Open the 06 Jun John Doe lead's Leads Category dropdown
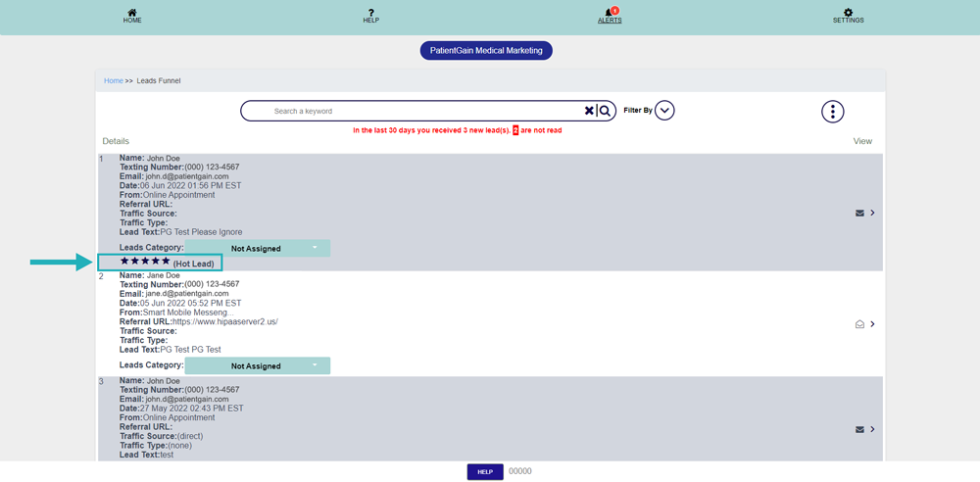This screenshot has height=482, width=980. [258, 248]
